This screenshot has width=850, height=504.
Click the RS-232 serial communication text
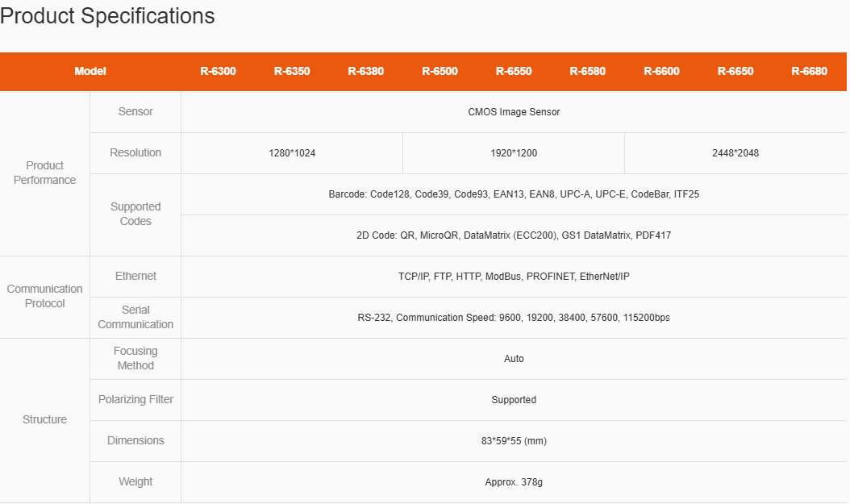pos(514,318)
